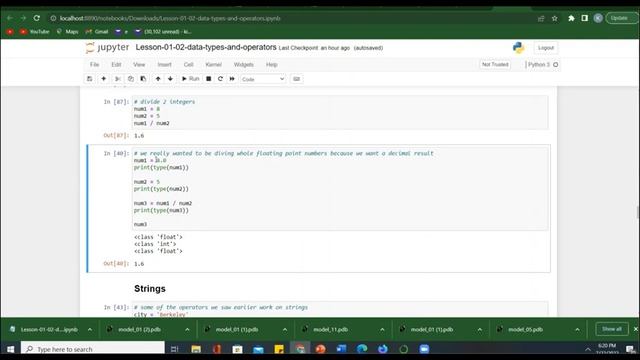Reload the page in the browser
Image resolution: width=640 pixels, height=360 pixels.
point(37,18)
